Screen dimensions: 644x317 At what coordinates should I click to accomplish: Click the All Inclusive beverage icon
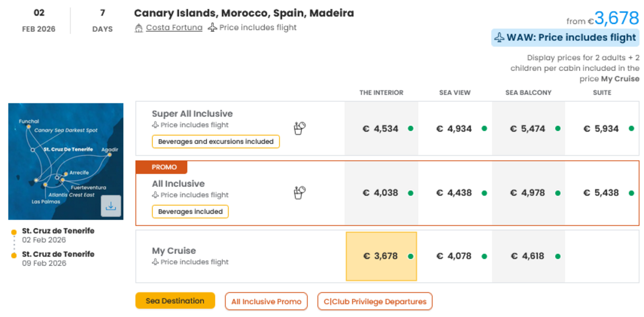point(300,193)
